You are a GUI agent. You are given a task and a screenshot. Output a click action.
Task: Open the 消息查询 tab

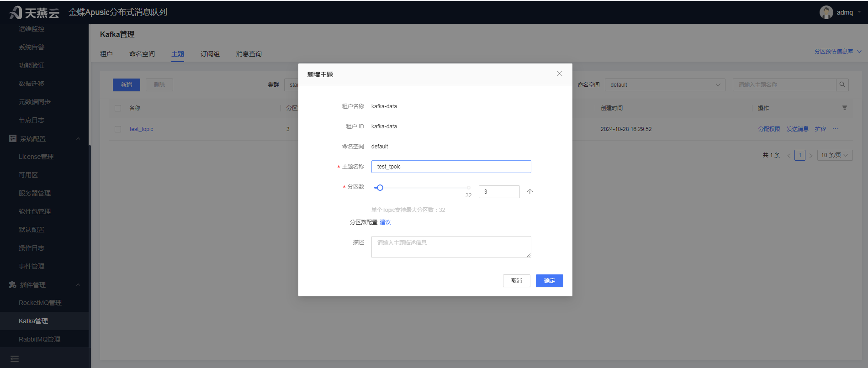tap(249, 54)
